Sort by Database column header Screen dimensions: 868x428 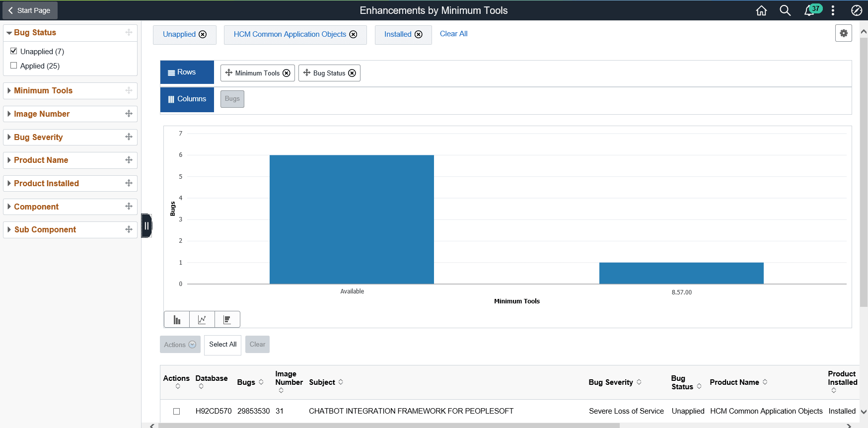[211, 382]
